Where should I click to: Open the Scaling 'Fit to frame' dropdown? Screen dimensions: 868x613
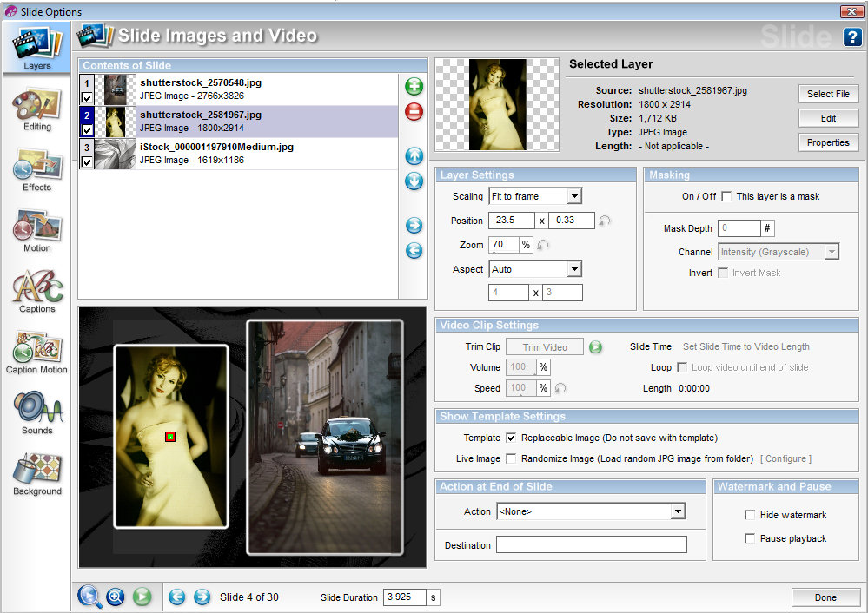(534, 196)
